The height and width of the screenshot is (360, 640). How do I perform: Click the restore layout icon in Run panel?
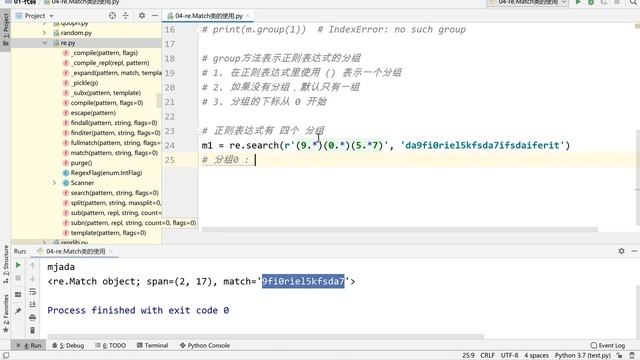click(18, 294)
